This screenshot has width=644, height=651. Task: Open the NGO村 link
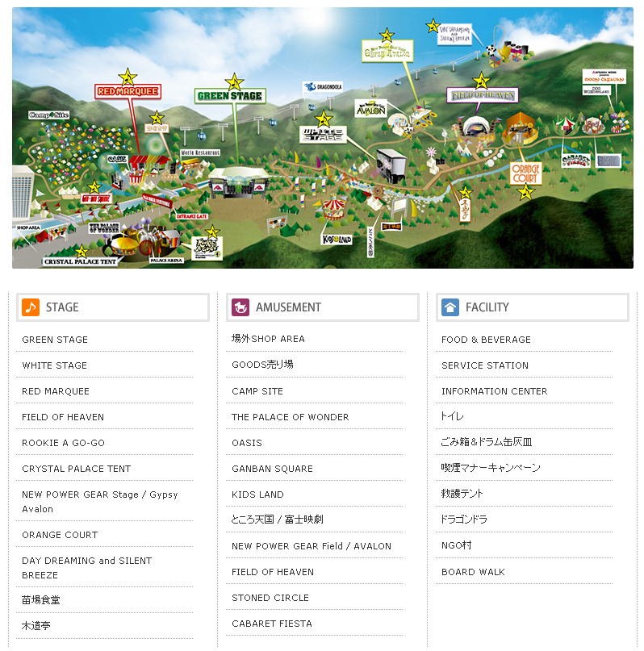[x=456, y=545]
